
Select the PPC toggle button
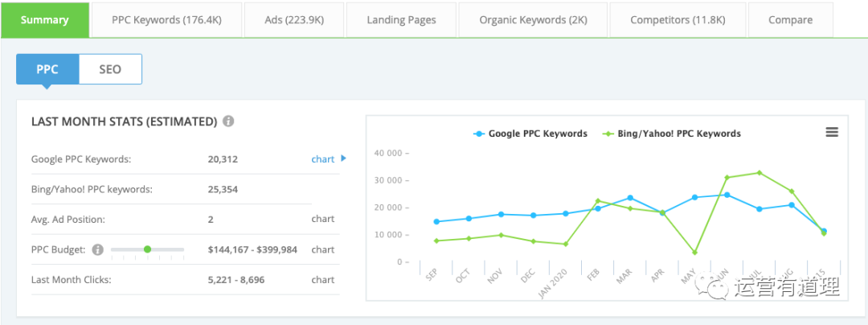point(47,69)
